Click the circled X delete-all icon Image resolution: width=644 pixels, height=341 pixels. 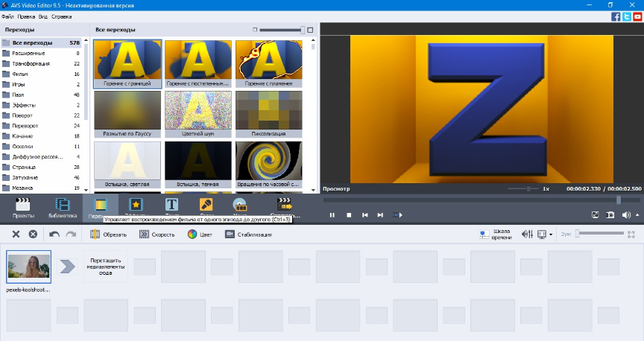click(x=33, y=235)
